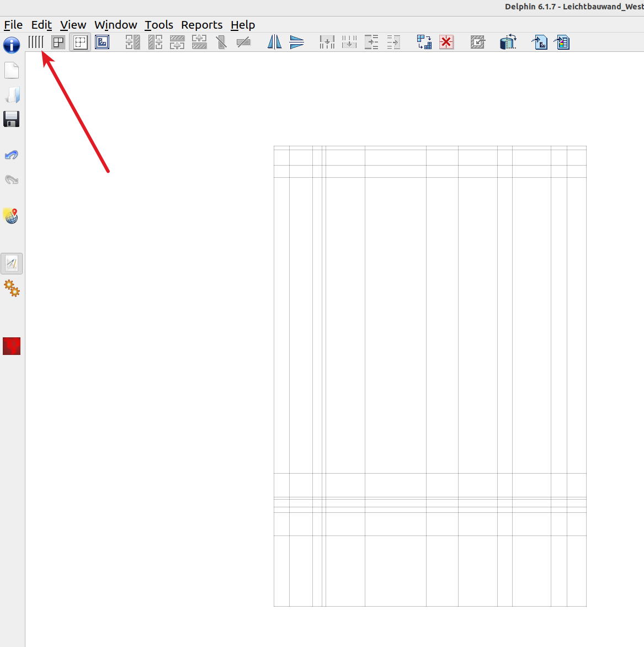Image resolution: width=644 pixels, height=647 pixels.
Task: Open the Reports menu
Action: tap(202, 25)
